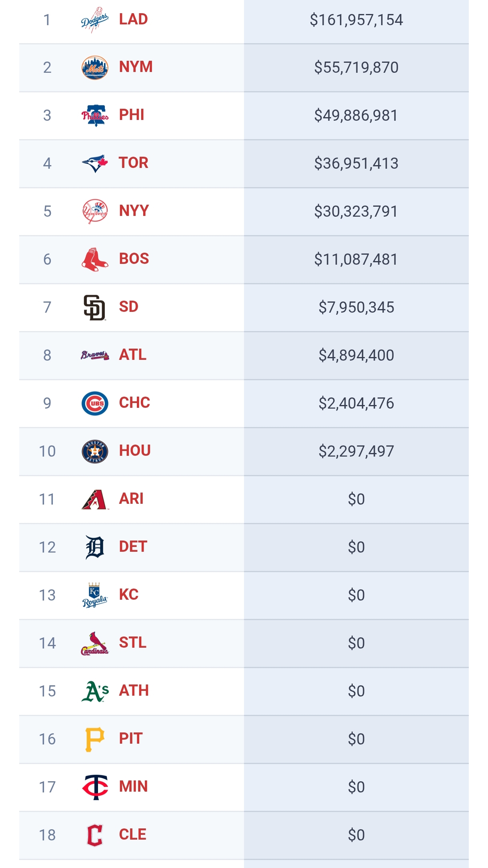
Task: Open the CLE team link
Action: [x=132, y=834]
